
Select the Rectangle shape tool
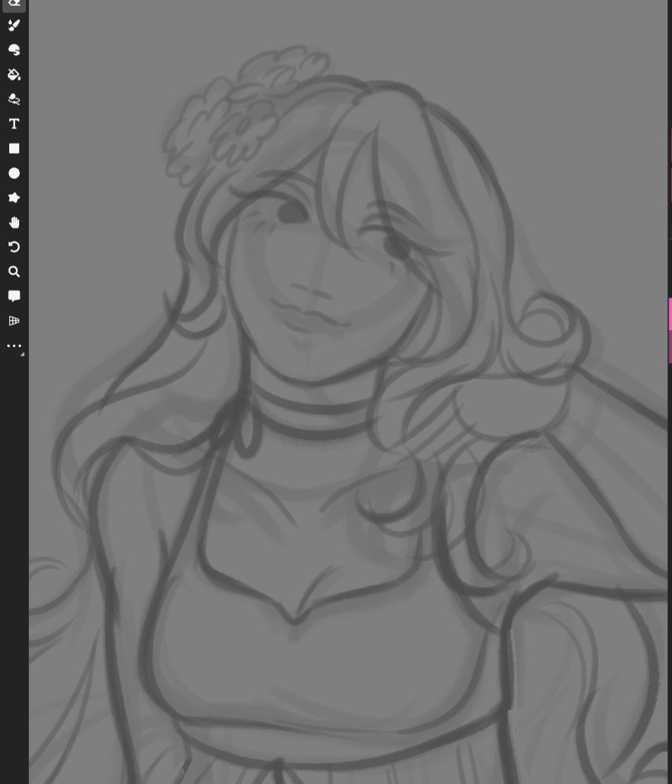[x=14, y=149]
